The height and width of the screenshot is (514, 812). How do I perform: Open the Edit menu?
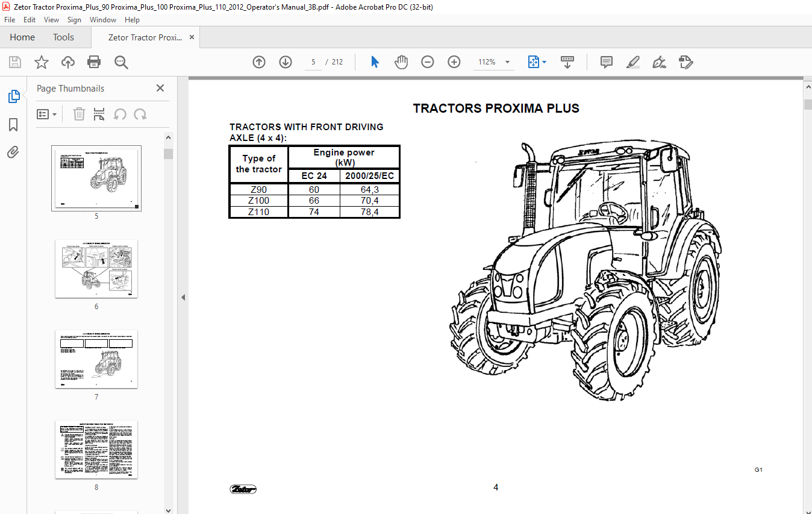point(30,20)
